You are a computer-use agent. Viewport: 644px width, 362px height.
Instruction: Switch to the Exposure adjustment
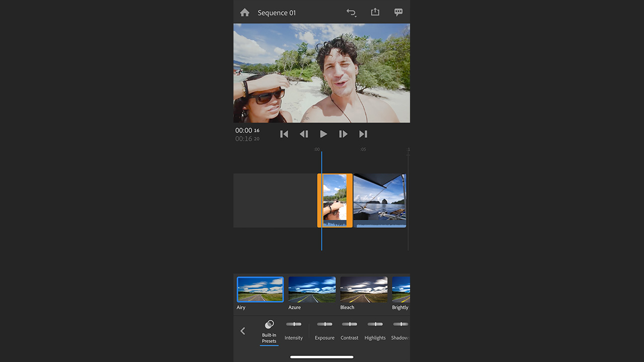pyautogui.click(x=324, y=329)
